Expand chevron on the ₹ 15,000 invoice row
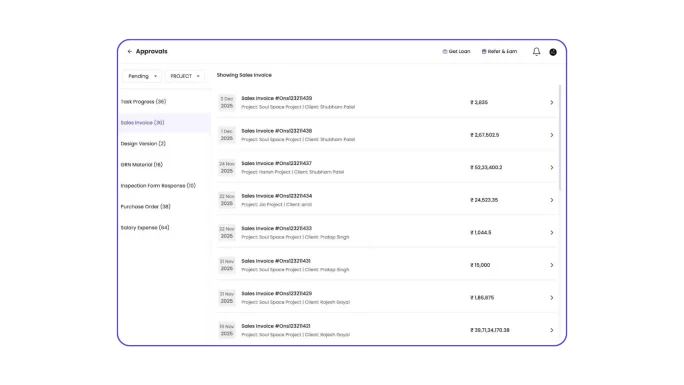684x385 pixels. coord(551,265)
